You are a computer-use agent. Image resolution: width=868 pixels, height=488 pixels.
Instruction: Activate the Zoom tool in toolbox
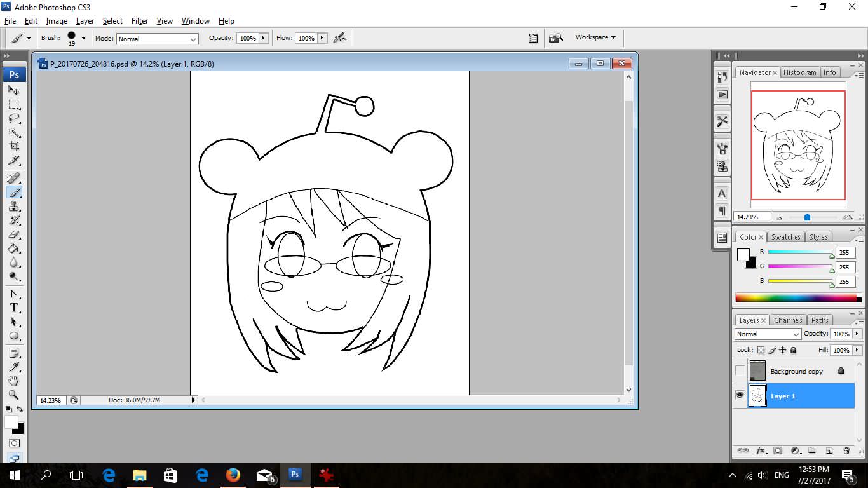[14, 395]
